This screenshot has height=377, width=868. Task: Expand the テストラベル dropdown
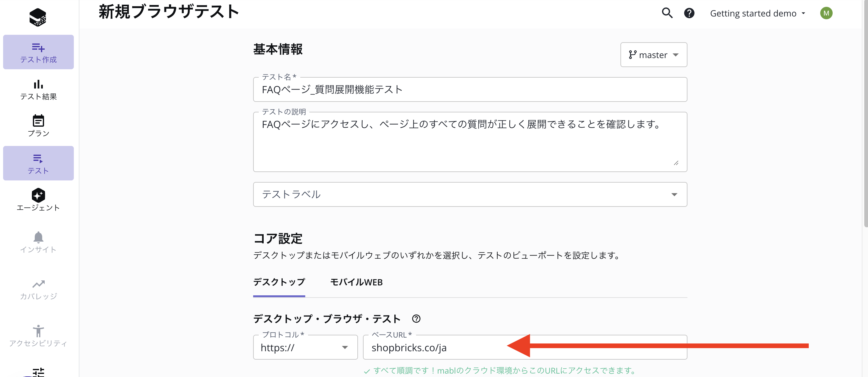pos(470,195)
